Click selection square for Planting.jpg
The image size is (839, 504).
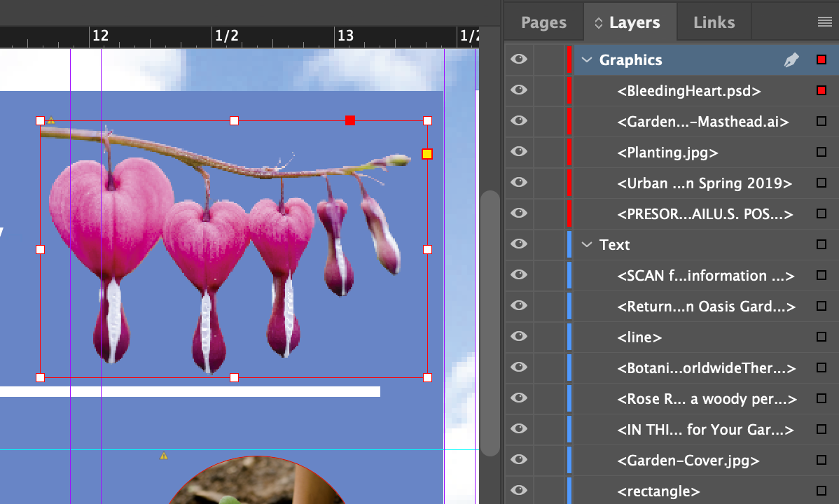click(821, 152)
